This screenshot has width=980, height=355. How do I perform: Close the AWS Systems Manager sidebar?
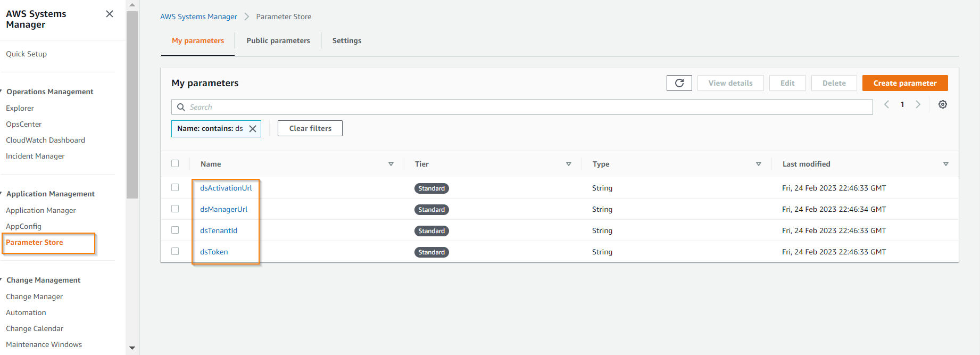pos(110,14)
